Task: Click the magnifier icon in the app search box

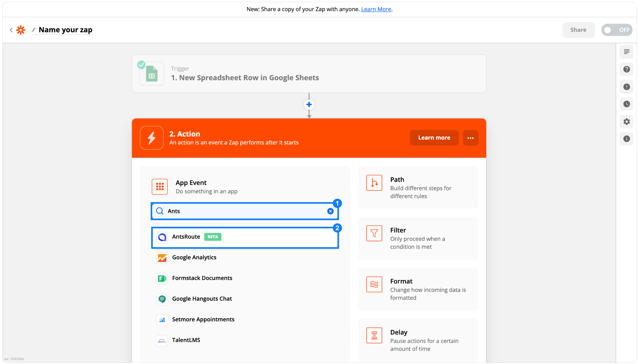Action: coord(160,211)
